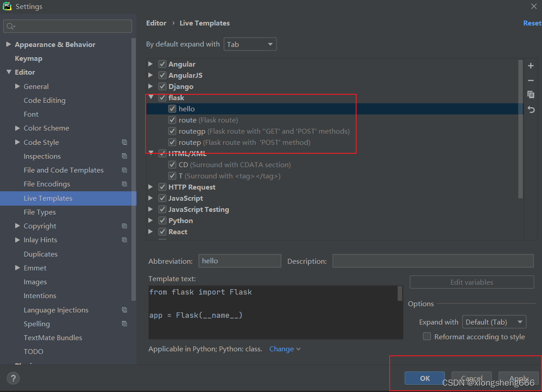
Task: Click the Apply button
Action: tap(519, 378)
